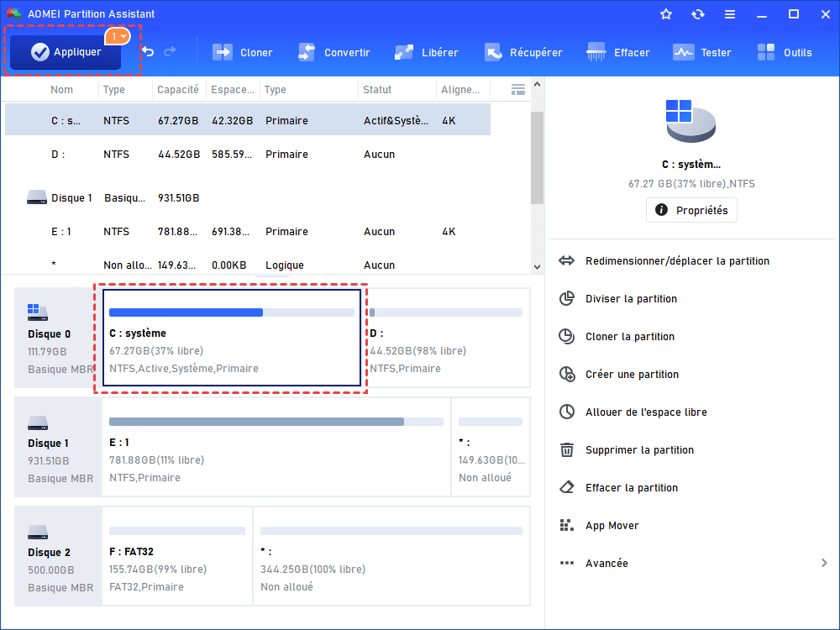Open the Libérer tool
840x630 pixels.
point(427,52)
